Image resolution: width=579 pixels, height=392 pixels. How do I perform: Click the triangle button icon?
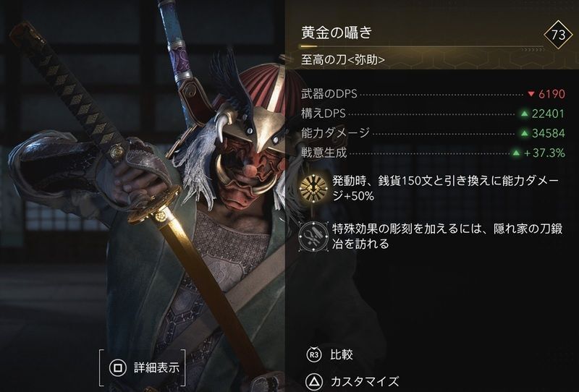(x=313, y=381)
